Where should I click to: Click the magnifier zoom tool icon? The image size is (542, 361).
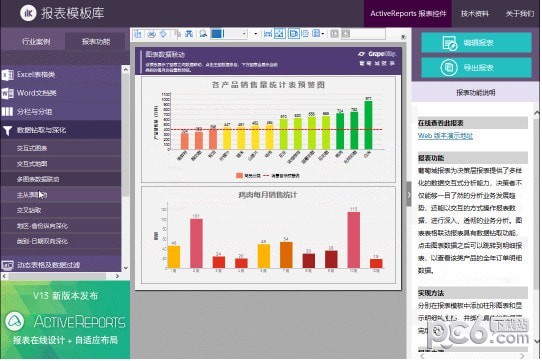click(x=204, y=34)
